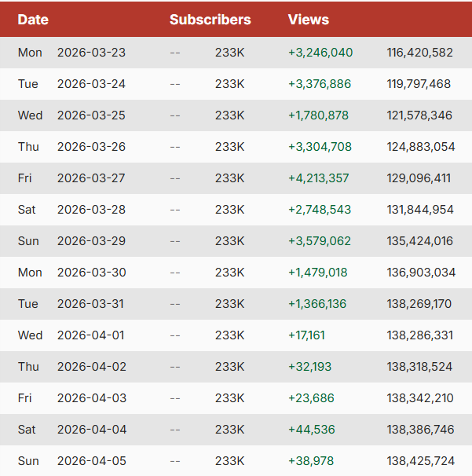The height and width of the screenshot is (476, 472).
Task: Click total views 119,797,468
Action: (419, 84)
